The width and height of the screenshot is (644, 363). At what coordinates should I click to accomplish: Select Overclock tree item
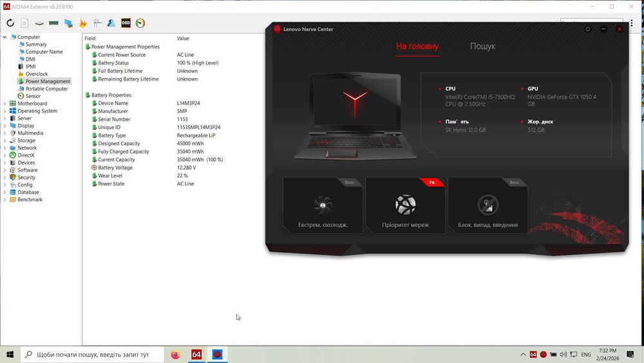click(x=37, y=74)
